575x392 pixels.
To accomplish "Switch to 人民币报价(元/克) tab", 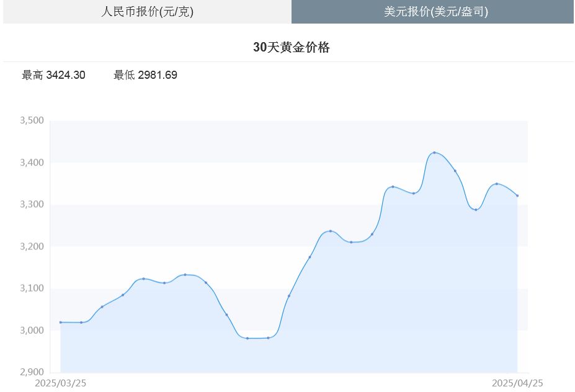I will [147, 11].
